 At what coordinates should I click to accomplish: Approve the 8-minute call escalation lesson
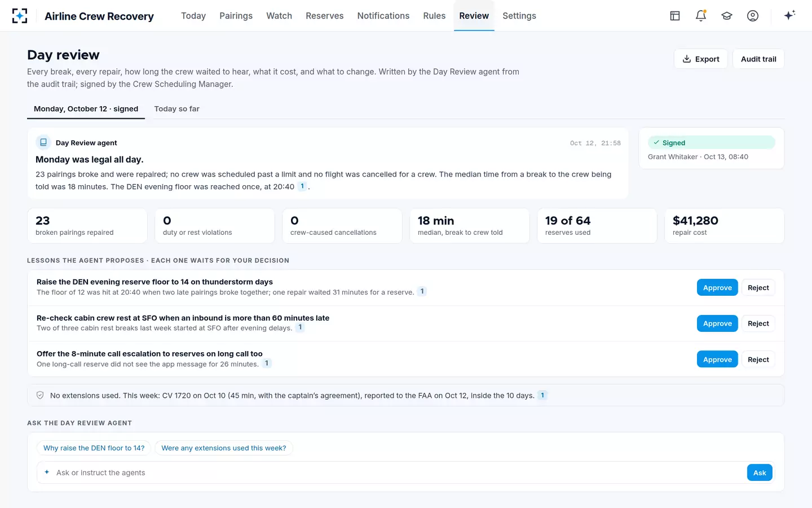(717, 360)
